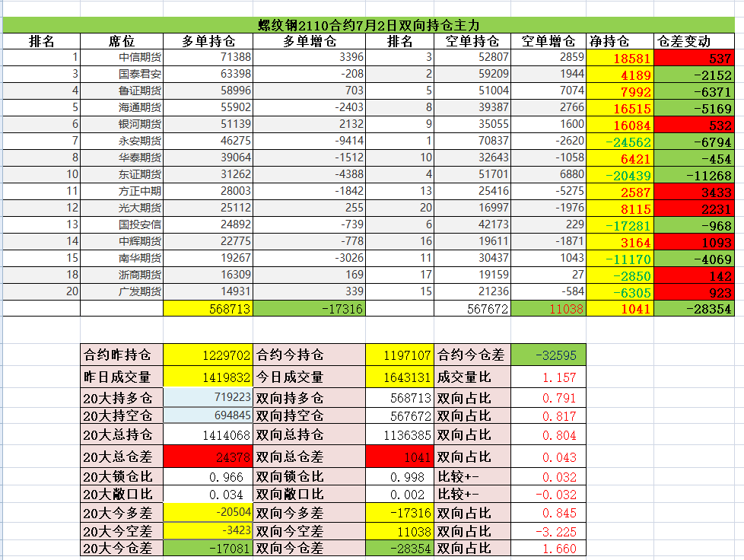Click the yellow cell with 1229702
This screenshot has width=744, height=560.
[x=208, y=355]
